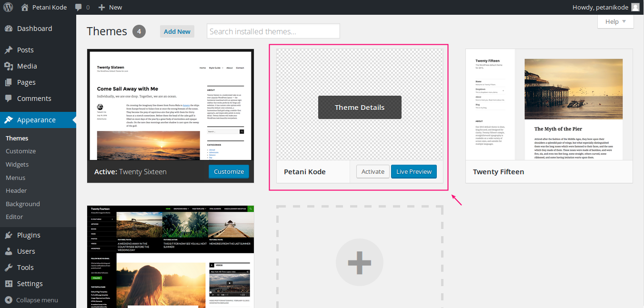Click the Appearance paintbrush icon

9,120
